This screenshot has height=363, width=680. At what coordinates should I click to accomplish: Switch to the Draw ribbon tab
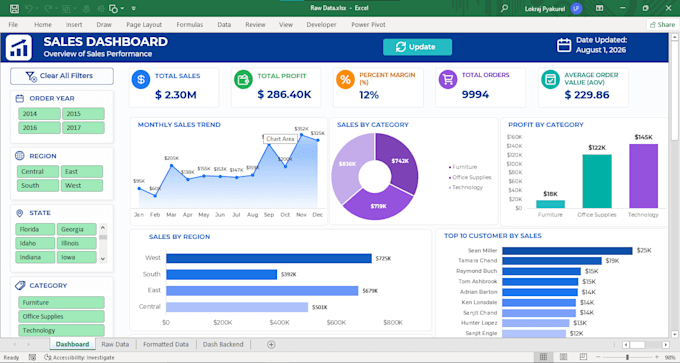104,25
